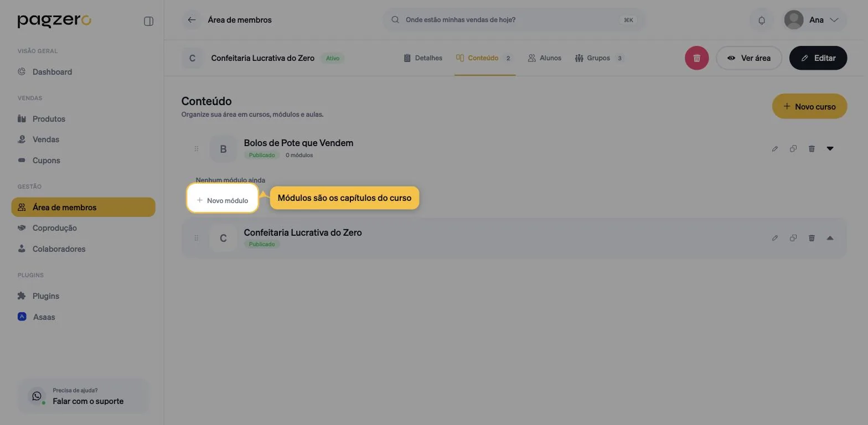Collapse the Bolos de Pote que Vendem course
The width and height of the screenshot is (868, 425).
pyautogui.click(x=830, y=148)
